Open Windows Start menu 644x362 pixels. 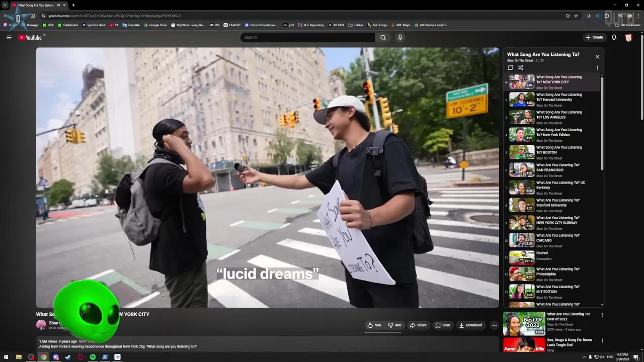[6, 357]
